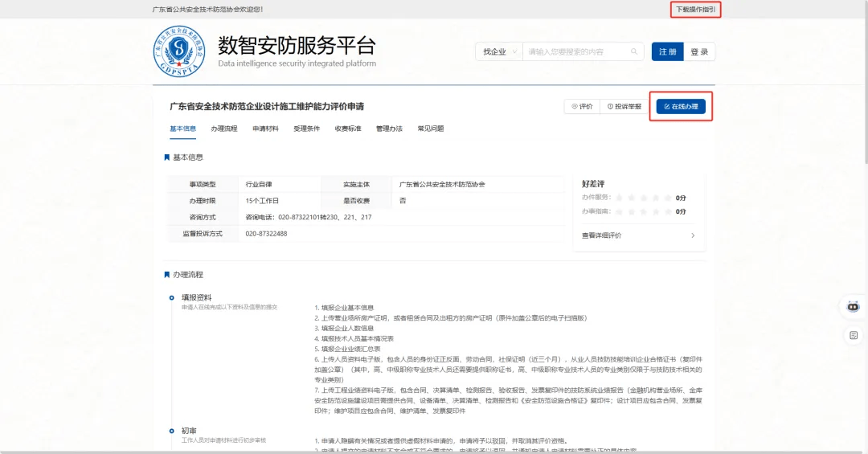
Task: Click step 1 填报企业基本信息 line
Action: [x=344, y=307]
